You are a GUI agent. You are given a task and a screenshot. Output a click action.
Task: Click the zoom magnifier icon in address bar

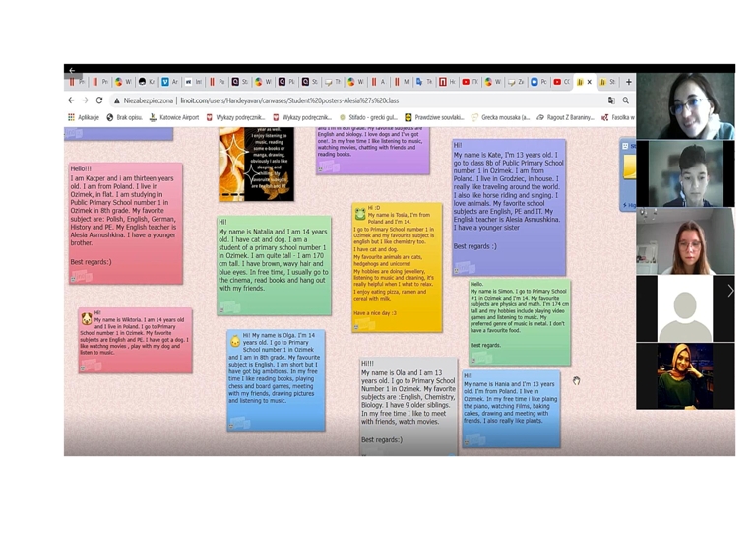click(625, 100)
